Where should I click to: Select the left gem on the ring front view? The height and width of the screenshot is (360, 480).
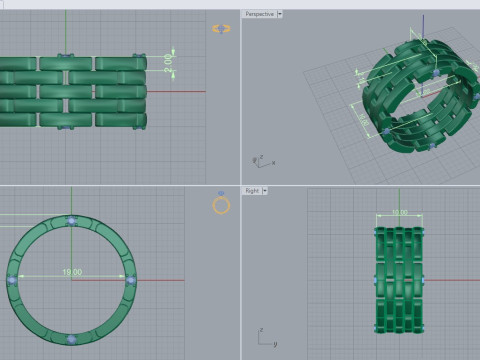pos(12,281)
